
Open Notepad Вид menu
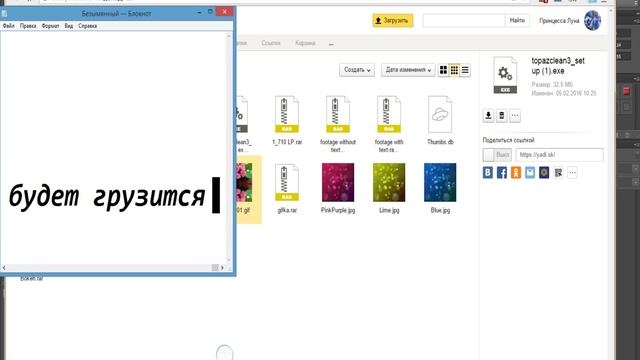coord(69,26)
